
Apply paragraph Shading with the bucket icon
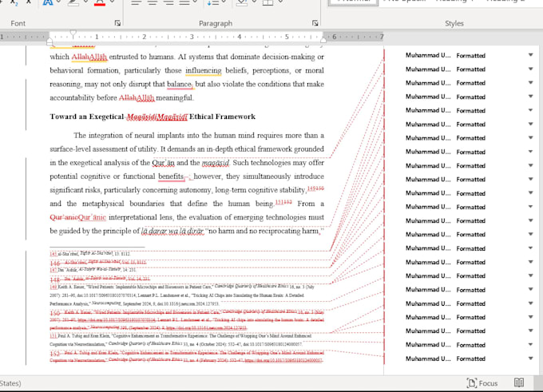pos(241,2)
